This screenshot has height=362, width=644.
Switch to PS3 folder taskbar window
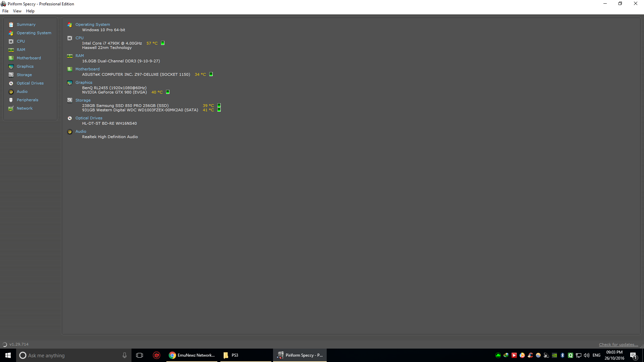point(246,355)
